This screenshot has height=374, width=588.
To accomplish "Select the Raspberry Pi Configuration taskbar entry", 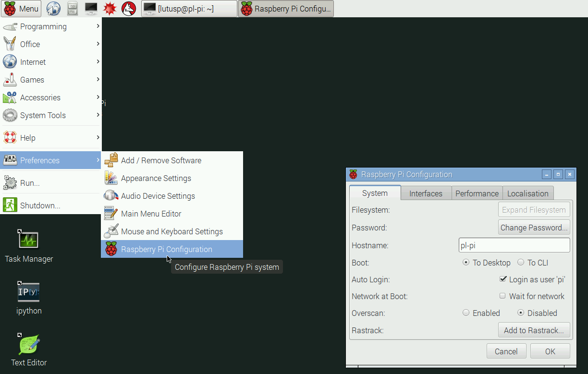I will coord(286,9).
